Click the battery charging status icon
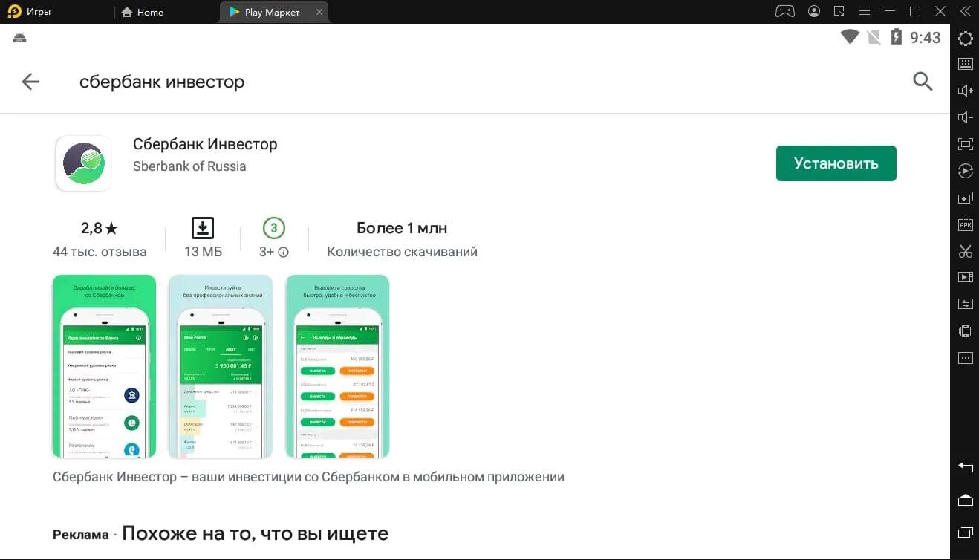The image size is (979, 560). [896, 36]
